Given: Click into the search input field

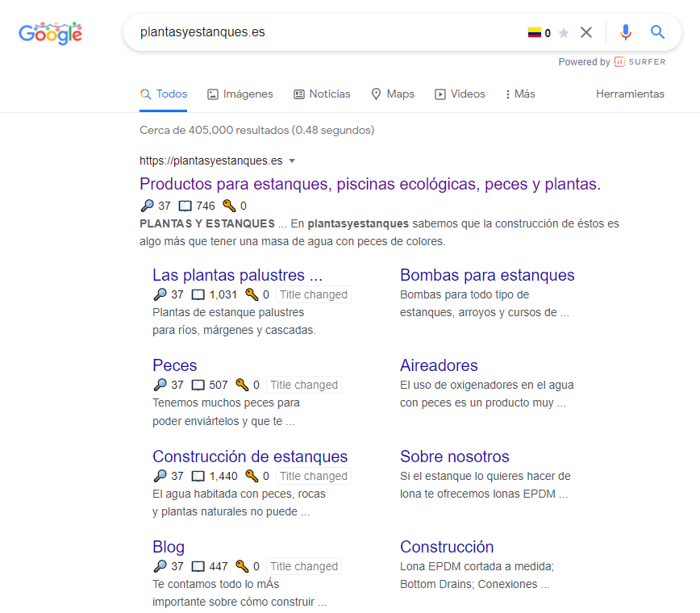Looking at the screenshot, I should [x=331, y=32].
